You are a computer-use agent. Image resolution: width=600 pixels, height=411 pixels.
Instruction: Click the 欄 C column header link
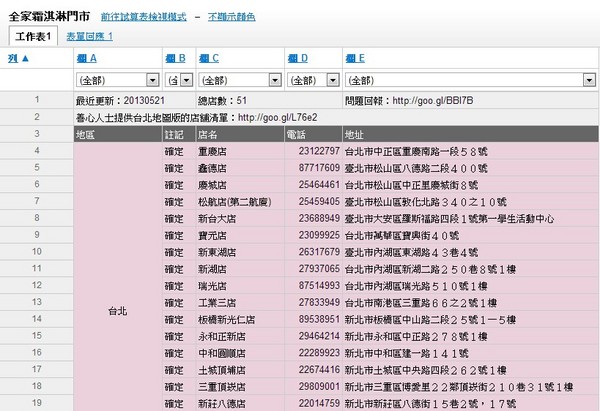[x=209, y=58]
